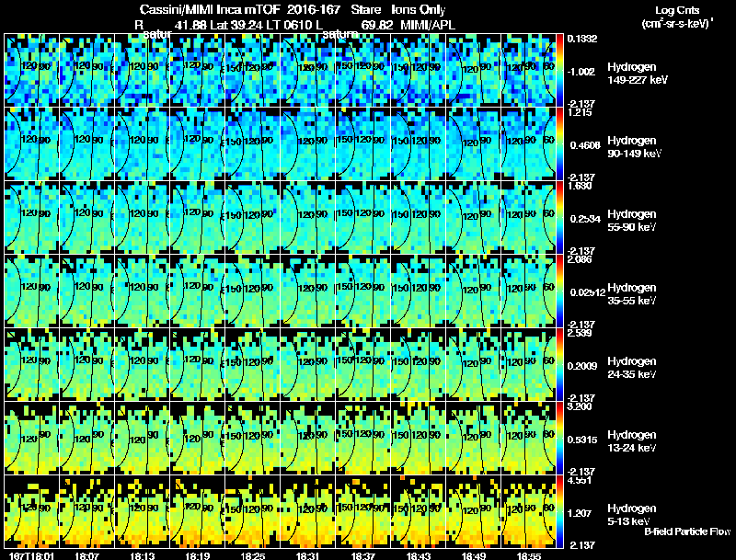Open the Hydrogen 55-90 keV panel at 18:43

pyautogui.click(x=419, y=217)
